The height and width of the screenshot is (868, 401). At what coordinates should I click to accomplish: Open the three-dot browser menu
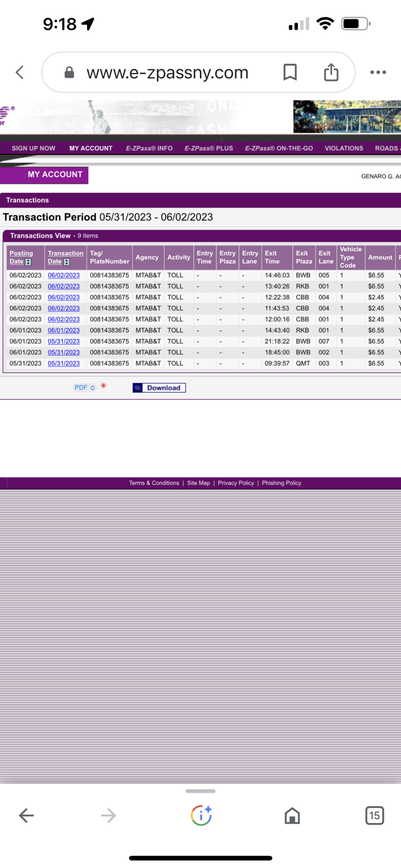pyautogui.click(x=378, y=72)
